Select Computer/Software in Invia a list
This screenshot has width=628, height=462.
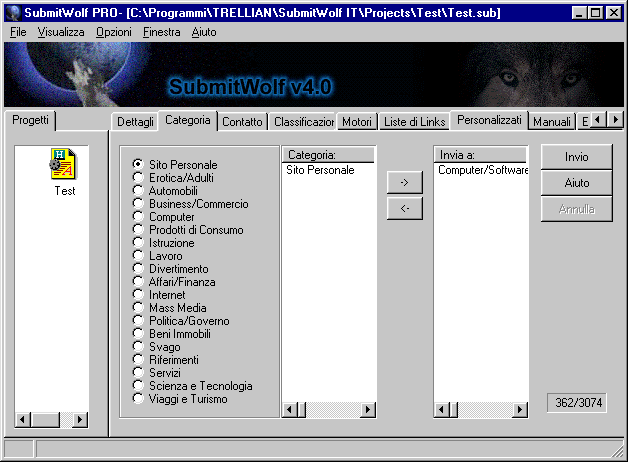click(x=483, y=170)
